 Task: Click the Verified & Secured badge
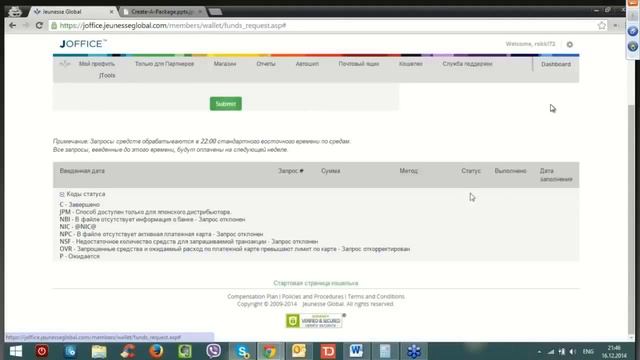click(314, 321)
